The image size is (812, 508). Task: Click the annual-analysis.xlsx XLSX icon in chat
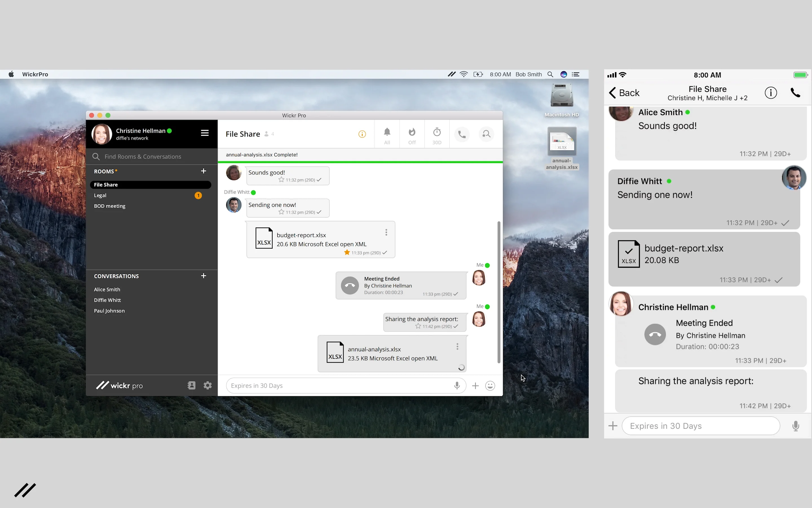(335, 352)
